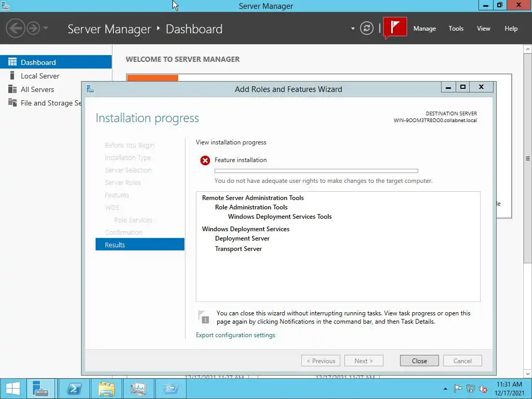532x399 pixels.
Task: Maximize the Add Roles and Features Wizard
Action: (463, 87)
